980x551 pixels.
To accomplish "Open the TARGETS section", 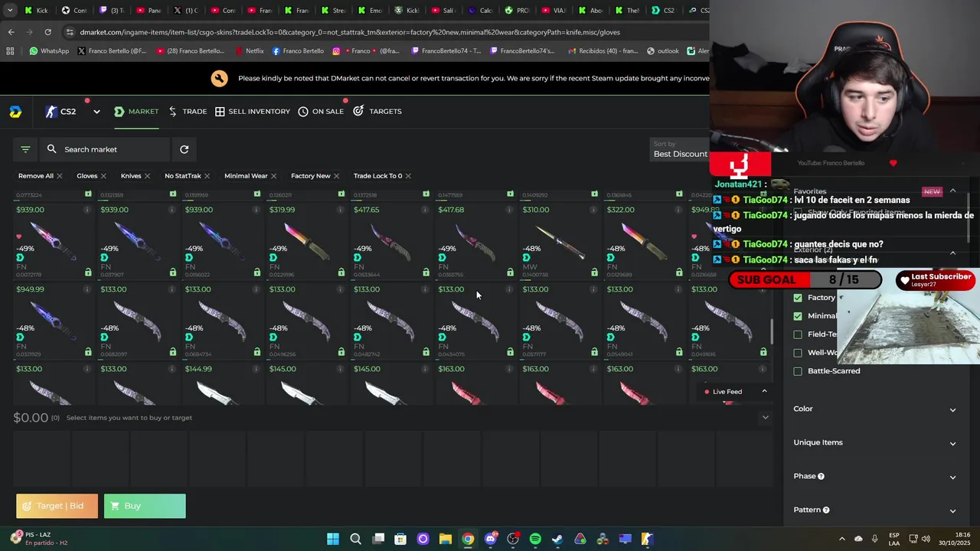I will pyautogui.click(x=377, y=111).
